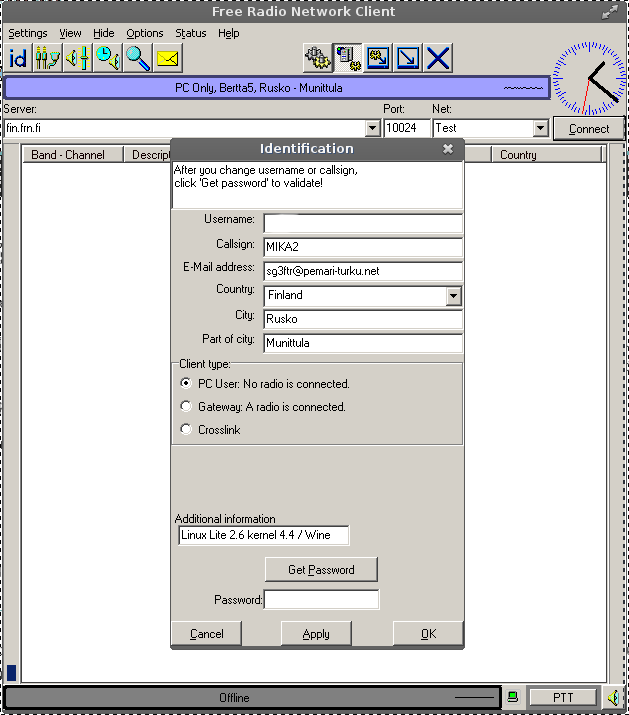Click the Part of city field Munittula
Image resolution: width=629 pixels, height=715 pixels.
tap(363, 343)
